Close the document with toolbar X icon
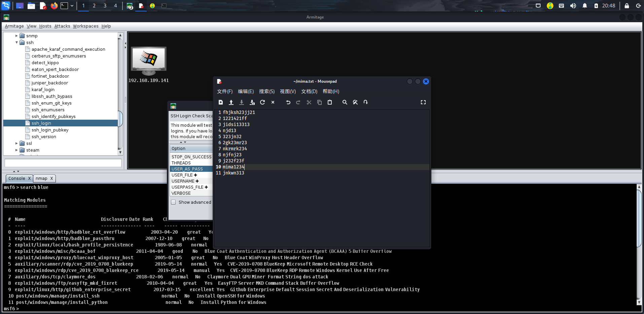This screenshot has width=644, height=314. [x=273, y=102]
